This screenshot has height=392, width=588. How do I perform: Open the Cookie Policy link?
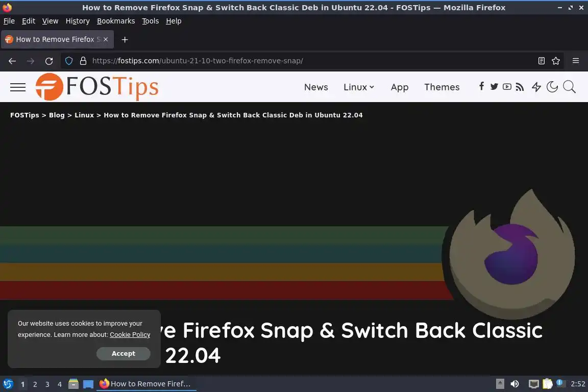[130, 335]
